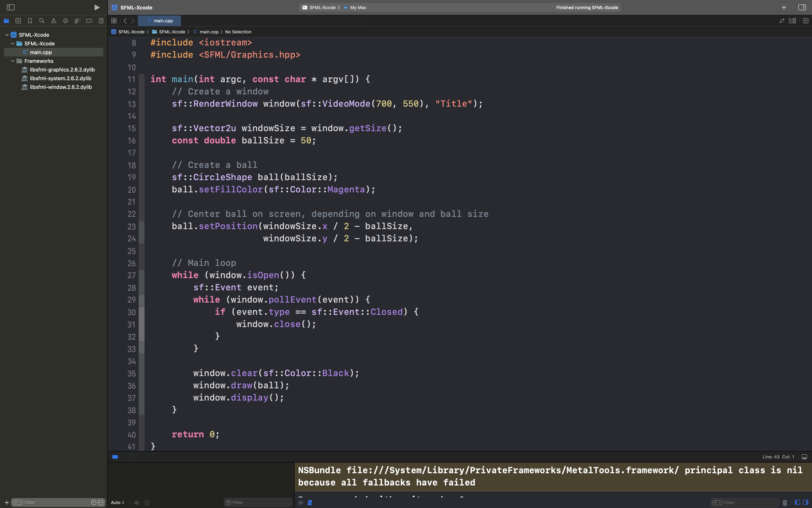
Task: Open editor options minimap menu
Action: click(792, 21)
